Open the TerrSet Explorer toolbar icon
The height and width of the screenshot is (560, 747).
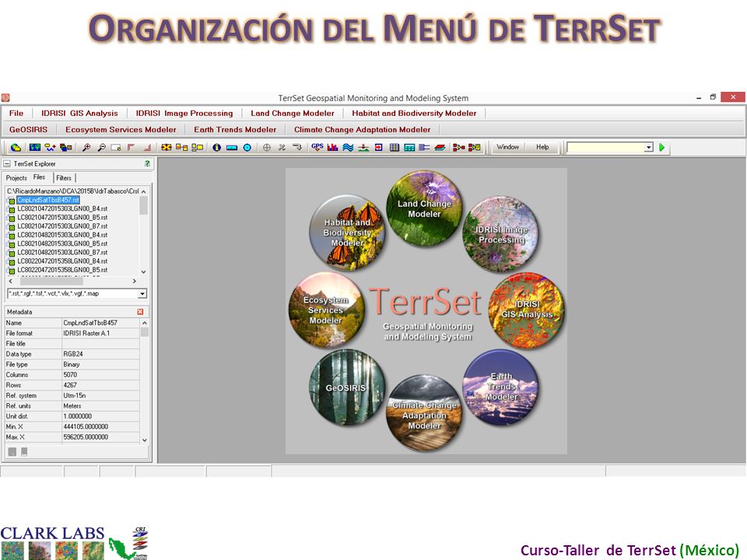(x=16, y=148)
